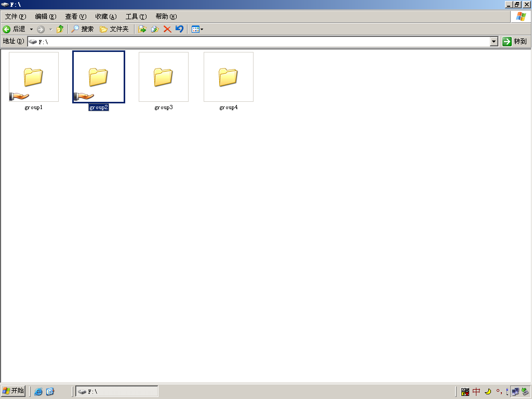The image size is (532, 399).
Task: Select the group1 shared folder thumbnail
Action: tap(34, 77)
